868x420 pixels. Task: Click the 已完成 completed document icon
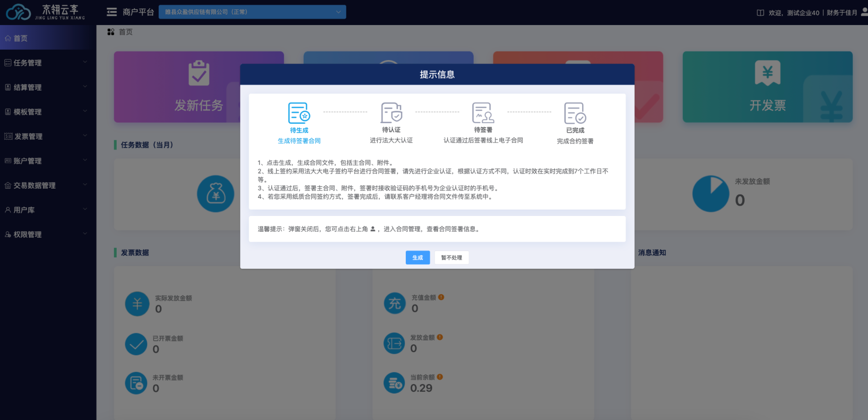point(575,113)
